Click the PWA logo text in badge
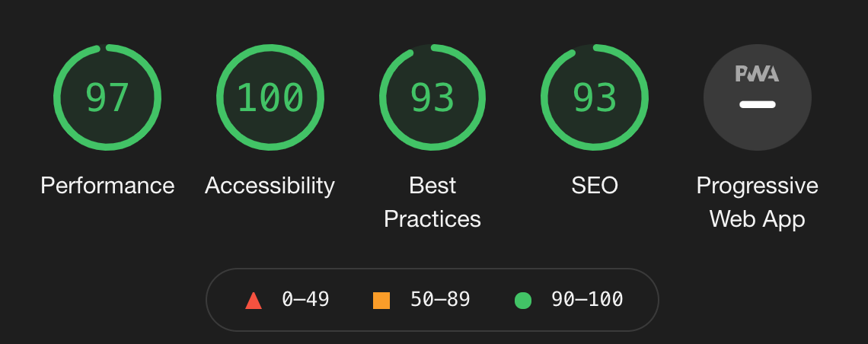The width and height of the screenshot is (868, 344). tap(758, 74)
